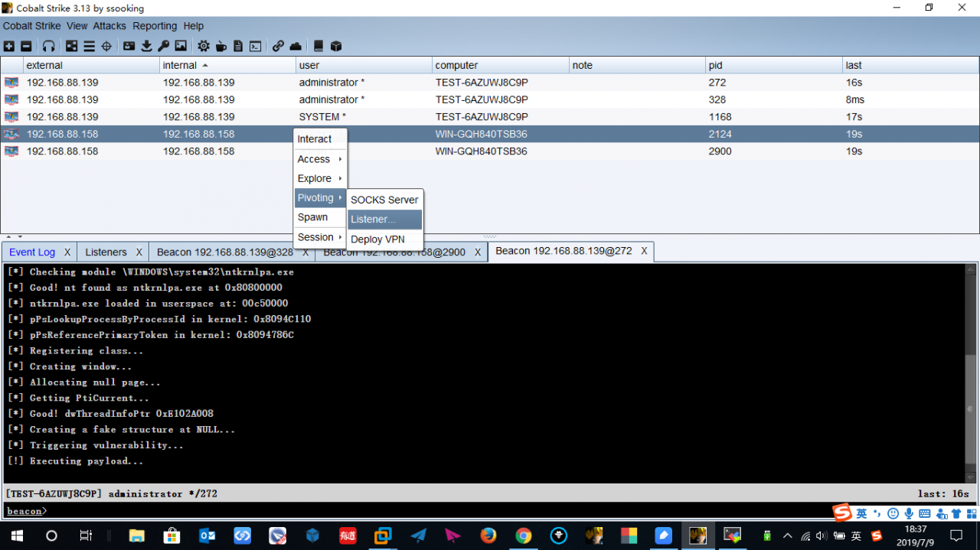The width and height of the screenshot is (980, 550).
Task: Sort by the note column header
Action: click(637, 65)
